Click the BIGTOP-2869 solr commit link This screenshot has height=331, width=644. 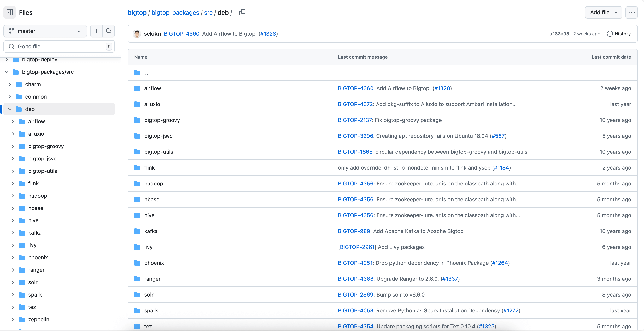coord(355,294)
